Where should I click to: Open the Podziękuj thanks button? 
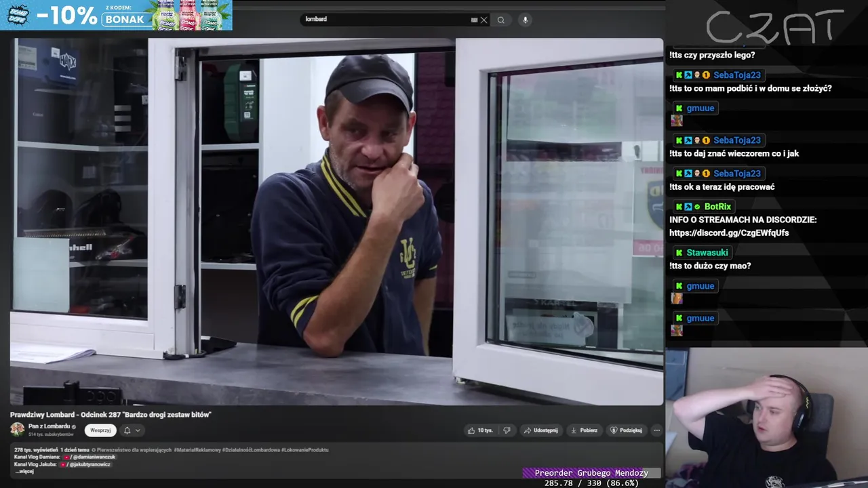click(625, 430)
